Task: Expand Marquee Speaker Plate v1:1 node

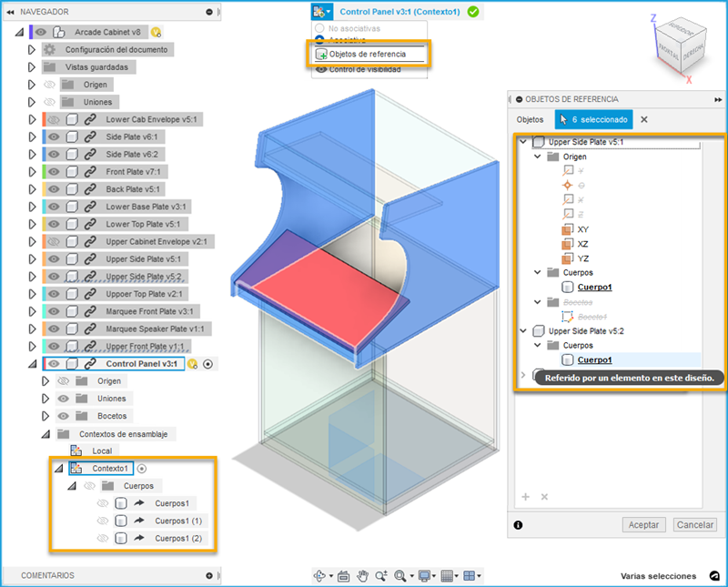Action: [x=32, y=329]
